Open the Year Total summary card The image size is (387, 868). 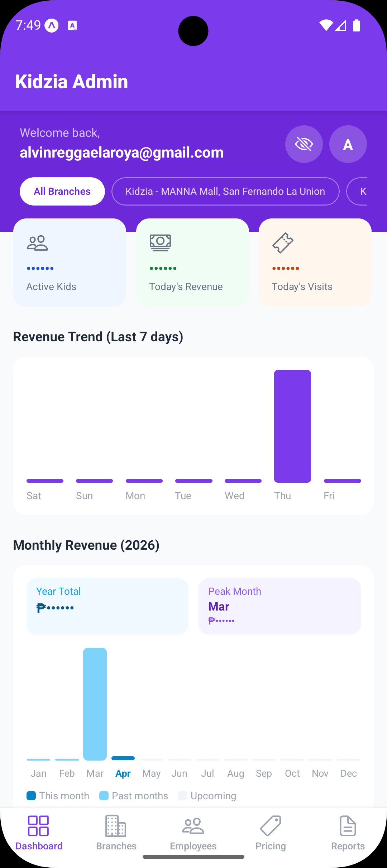pos(107,606)
